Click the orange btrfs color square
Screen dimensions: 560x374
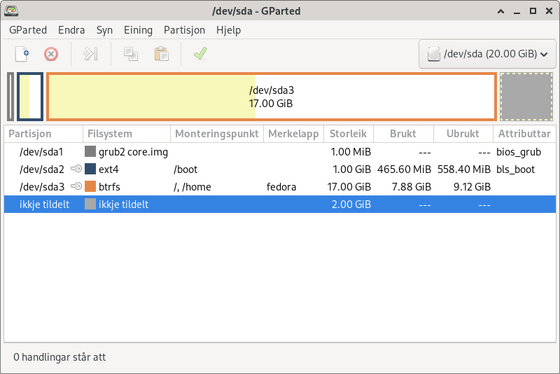tap(90, 186)
